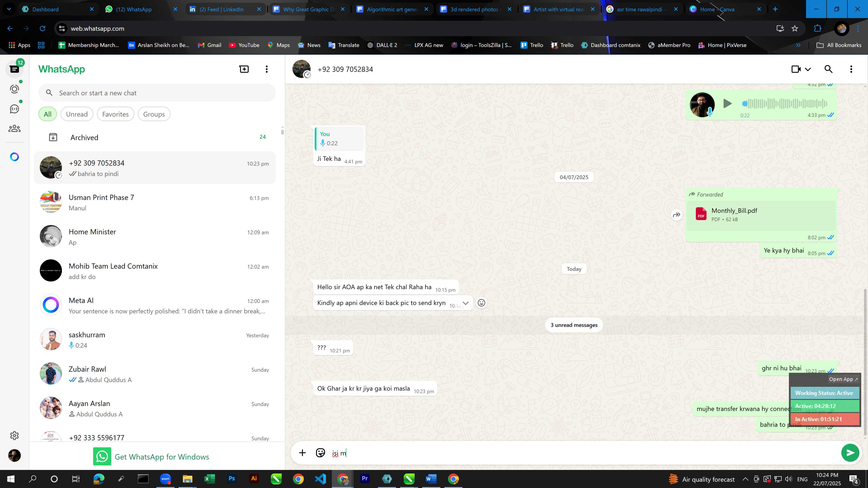Open the emoji and sticker picker

click(x=320, y=453)
